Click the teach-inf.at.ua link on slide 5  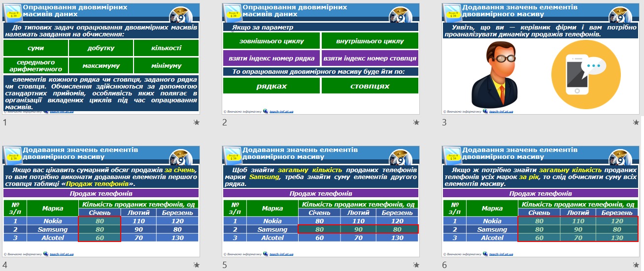[281, 254]
